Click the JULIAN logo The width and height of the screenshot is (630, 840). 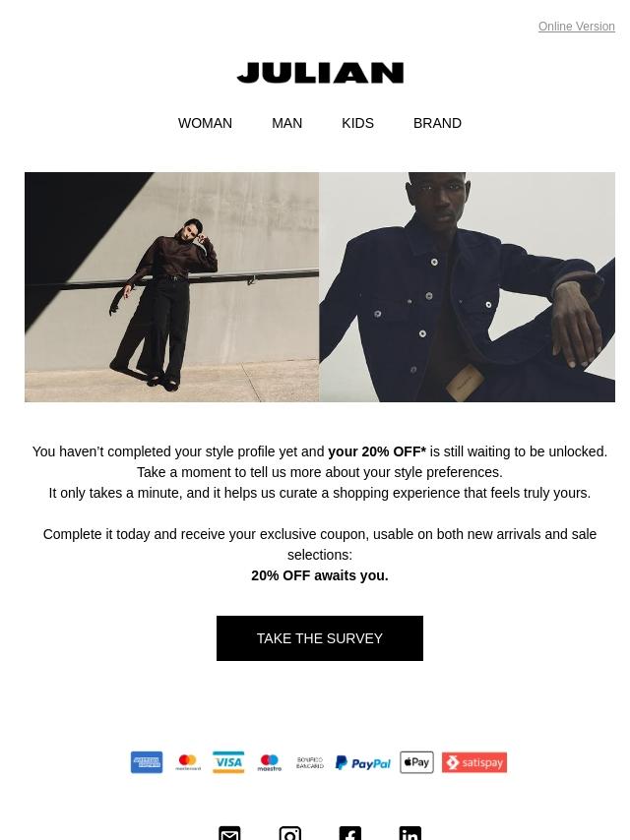click(x=320, y=73)
